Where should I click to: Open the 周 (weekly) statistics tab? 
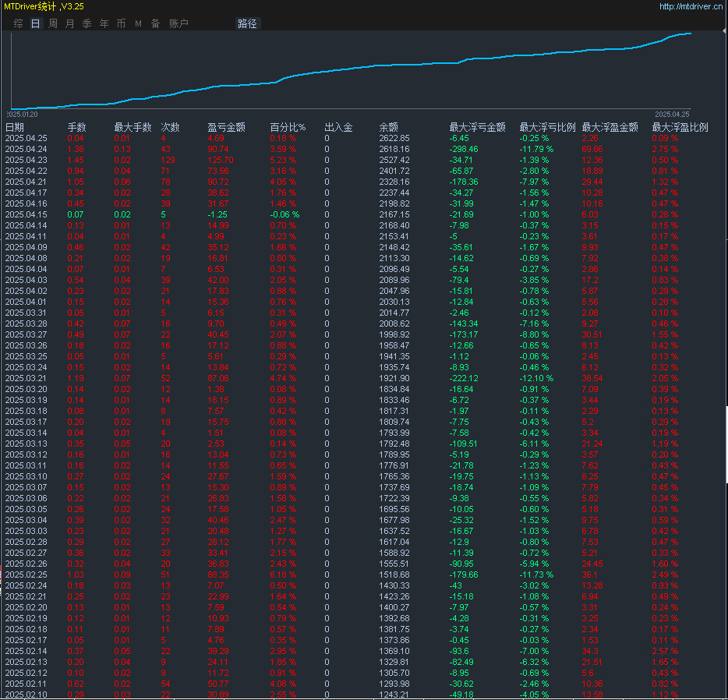tap(52, 23)
